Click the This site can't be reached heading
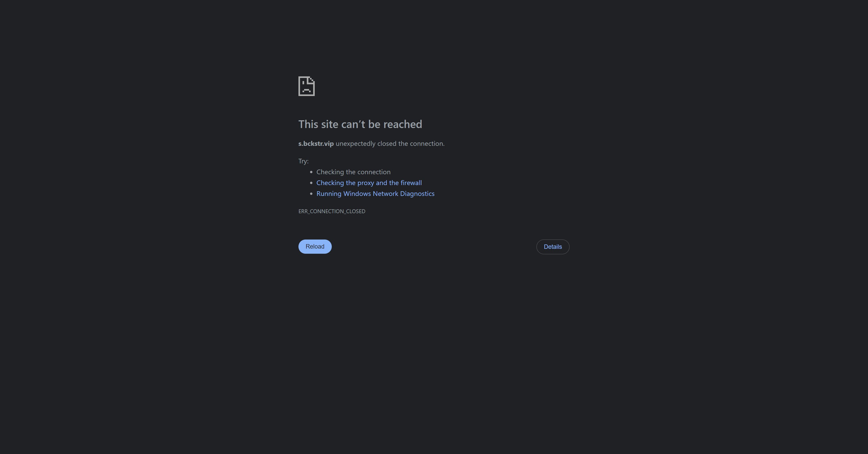 (x=360, y=124)
